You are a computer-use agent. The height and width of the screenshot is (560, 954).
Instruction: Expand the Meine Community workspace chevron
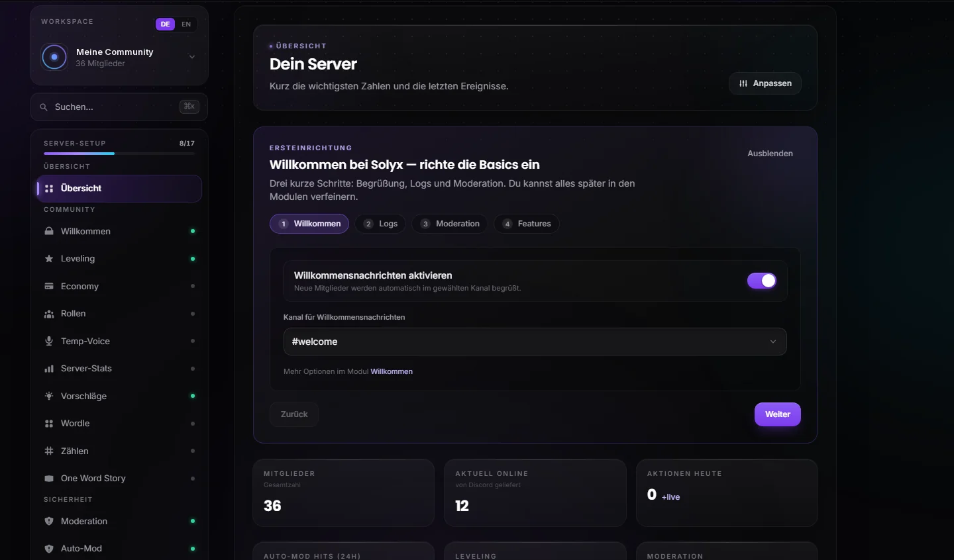tap(192, 57)
